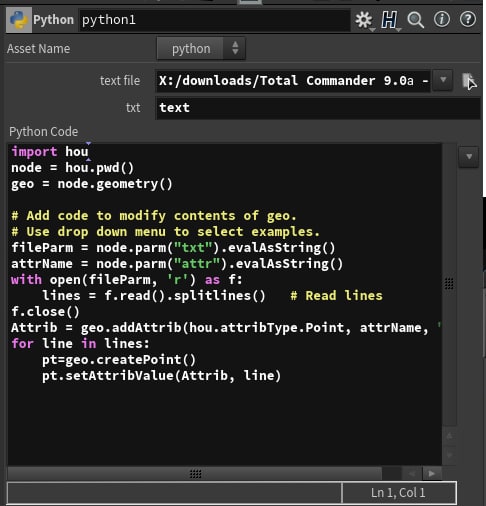
Task: Open the gear settings menu
Action: pos(364,20)
